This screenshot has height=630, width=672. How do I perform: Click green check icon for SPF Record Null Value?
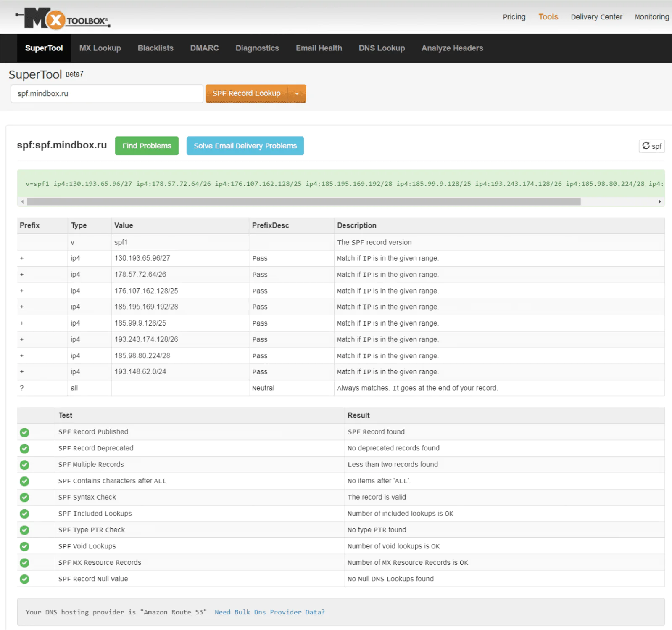pyautogui.click(x=24, y=579)
